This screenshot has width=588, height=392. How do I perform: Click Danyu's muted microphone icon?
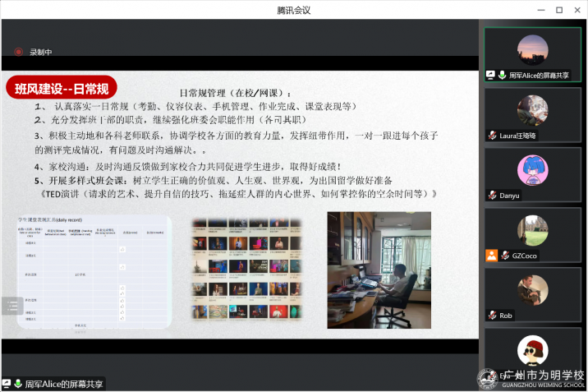pos(492,196)
